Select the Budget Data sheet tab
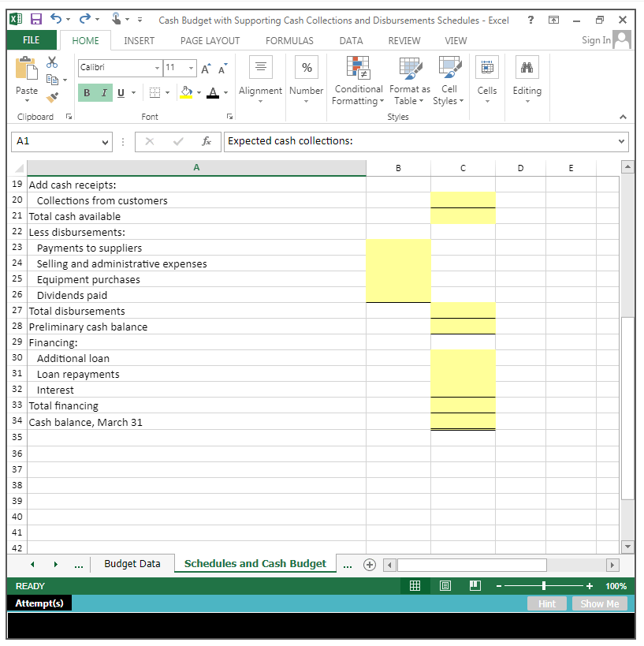 tap(132, 563)
